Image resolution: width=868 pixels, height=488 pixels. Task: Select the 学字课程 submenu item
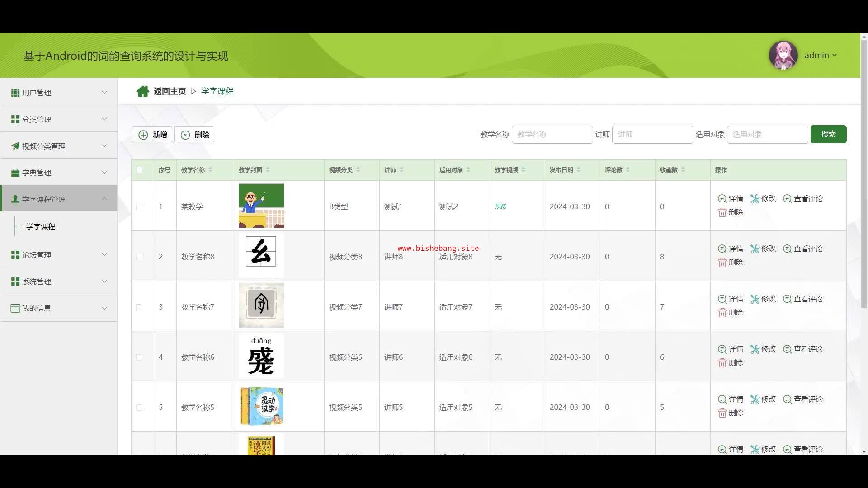(41, 226)
